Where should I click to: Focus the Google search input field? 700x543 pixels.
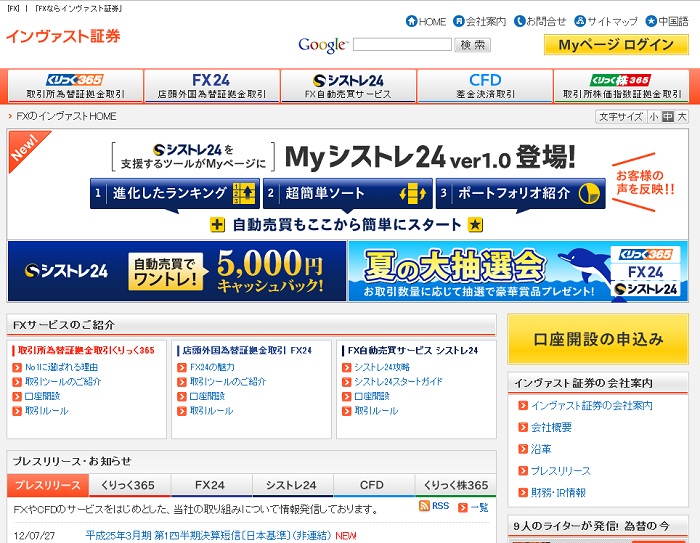click(x=402, y=45)
